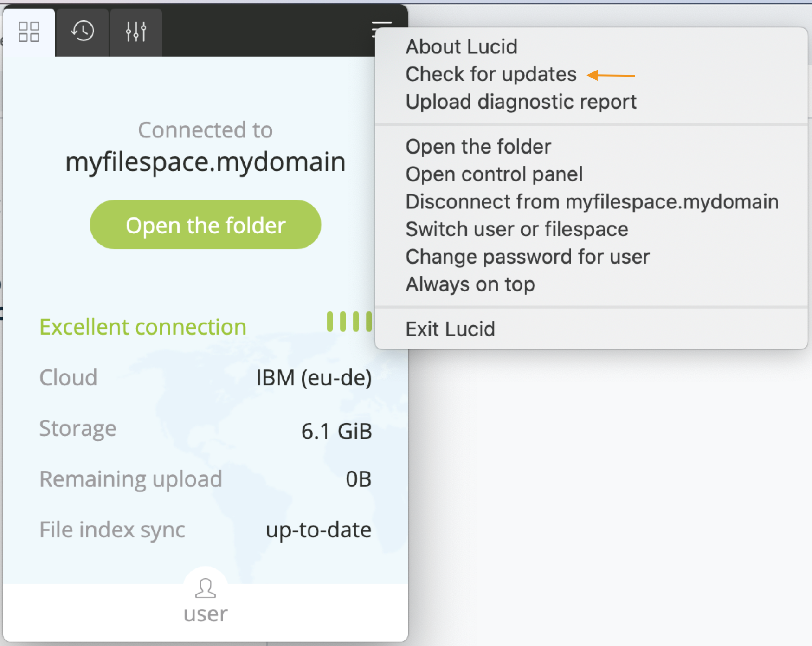Click the user name label
The image size is (812, 646).
tap(205, 614)
